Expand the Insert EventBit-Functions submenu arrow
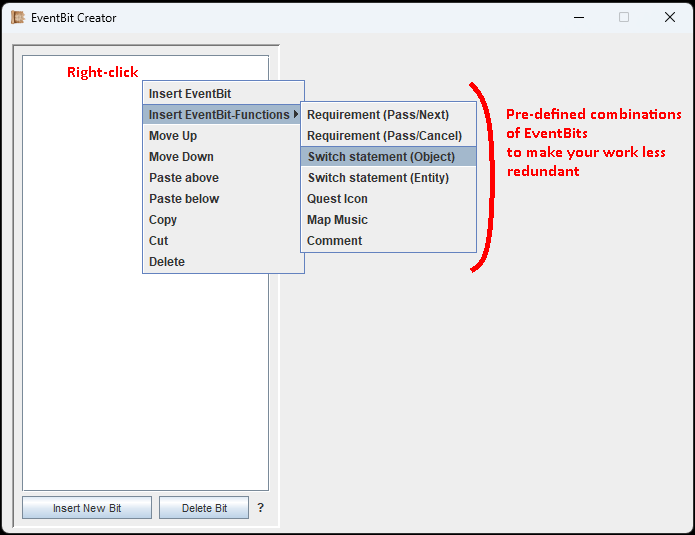 (x=296, y=115)
